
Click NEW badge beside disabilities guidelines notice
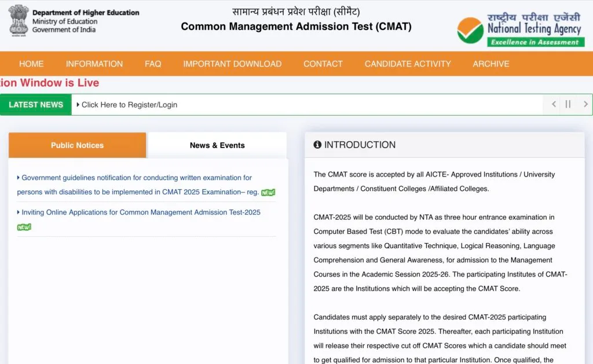[x=268, y=192]
